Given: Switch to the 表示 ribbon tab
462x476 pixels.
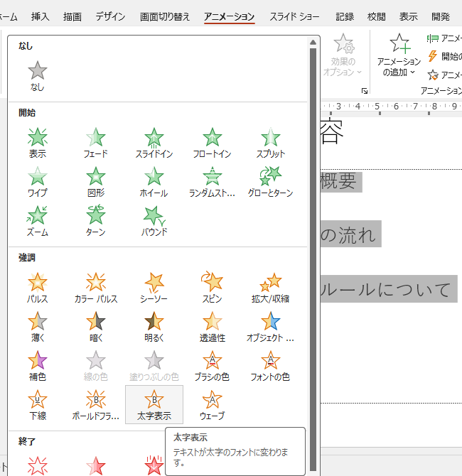Looking at the screenshot, I should point(408,16).
